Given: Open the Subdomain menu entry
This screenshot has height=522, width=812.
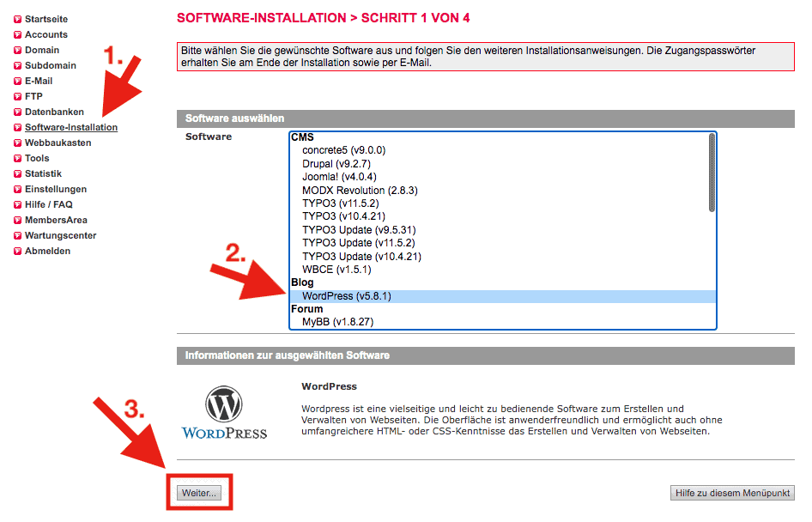Looking at the screenshot, I should [51, 66].
